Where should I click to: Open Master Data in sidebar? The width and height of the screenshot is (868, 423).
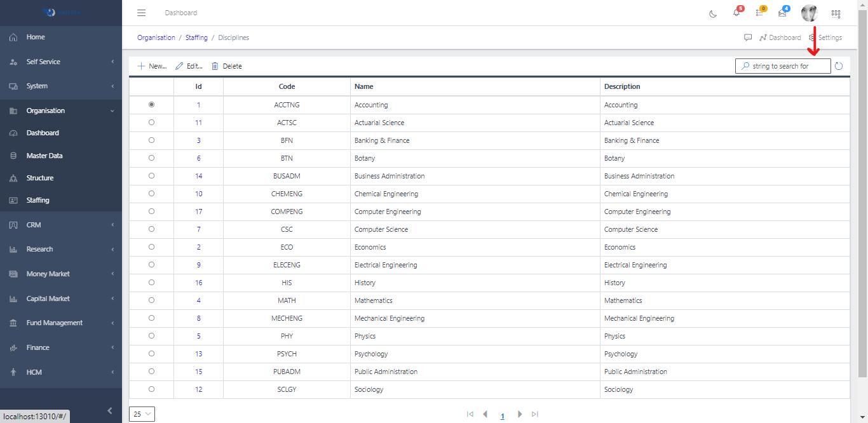click(x=44, y=156)
